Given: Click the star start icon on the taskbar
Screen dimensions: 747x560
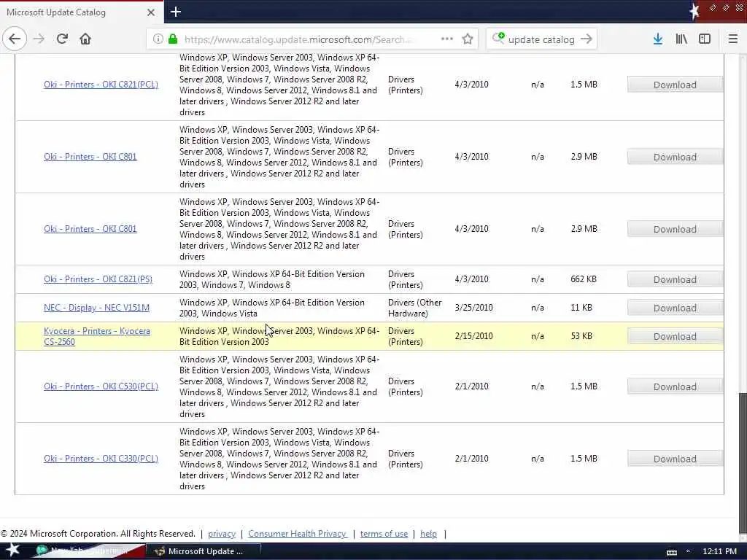Looking at the screenshot, I should (x=13, y=551).
